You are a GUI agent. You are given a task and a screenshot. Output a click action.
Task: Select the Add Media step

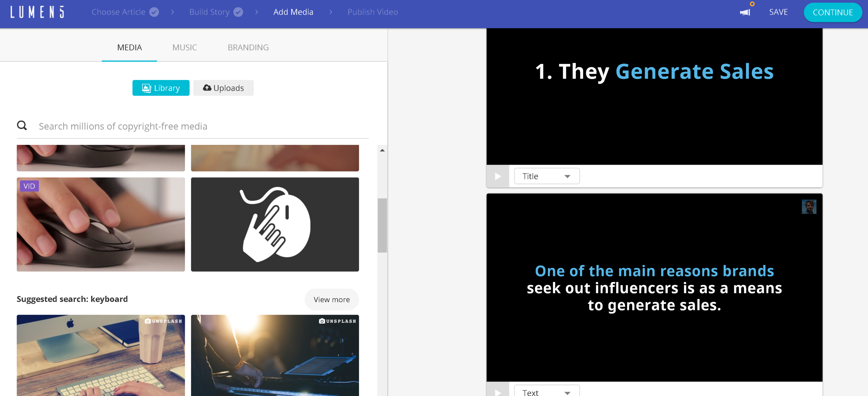293,12
